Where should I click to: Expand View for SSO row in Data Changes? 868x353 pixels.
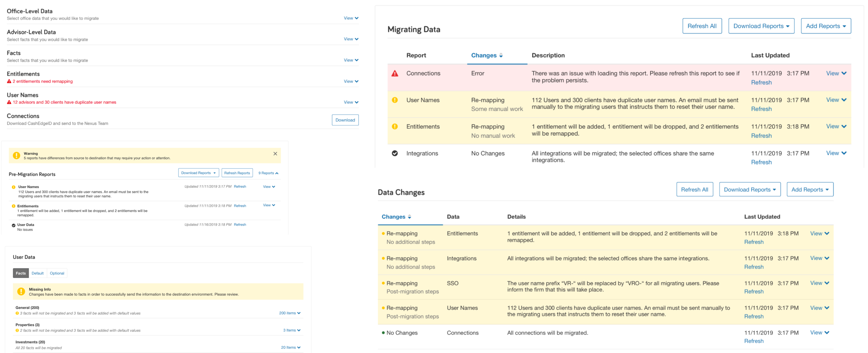(x=820, y=283)
